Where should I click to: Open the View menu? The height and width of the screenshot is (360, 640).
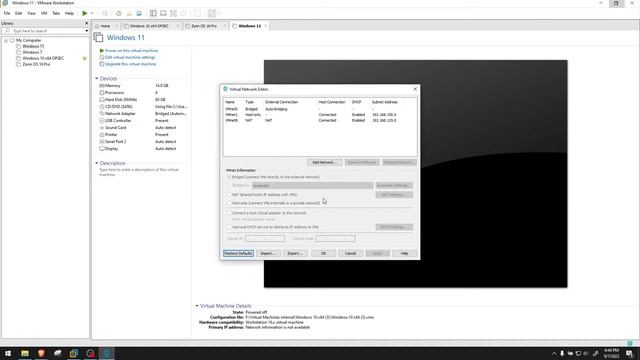[x=31, y=13]
